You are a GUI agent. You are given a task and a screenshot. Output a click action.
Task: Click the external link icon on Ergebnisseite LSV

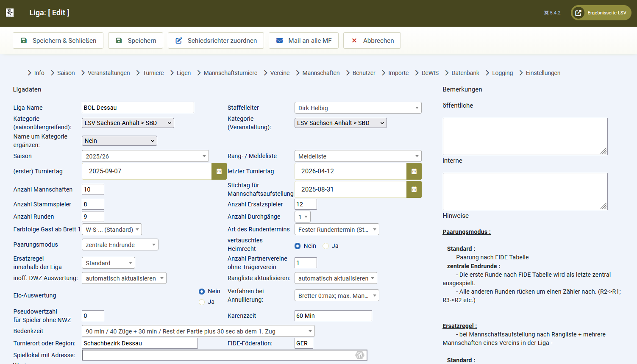(578, 12)
